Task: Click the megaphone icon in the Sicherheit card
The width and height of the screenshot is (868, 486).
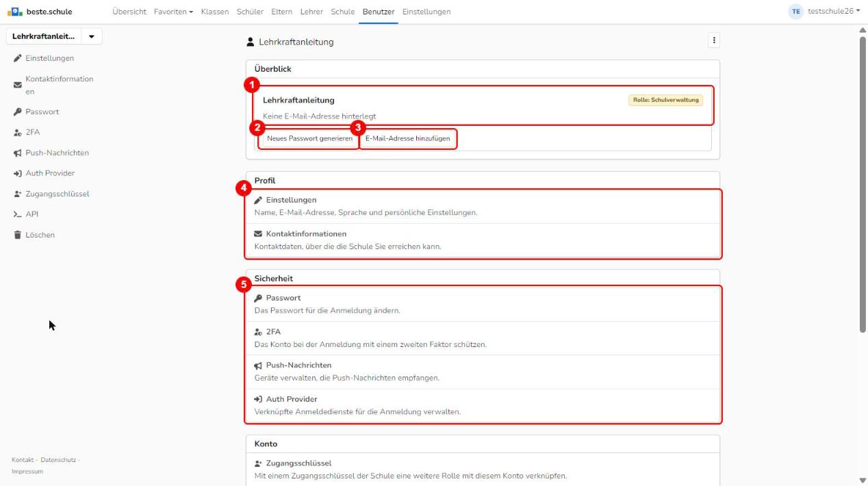Action: pyautogui.click(x=258, y=366)
